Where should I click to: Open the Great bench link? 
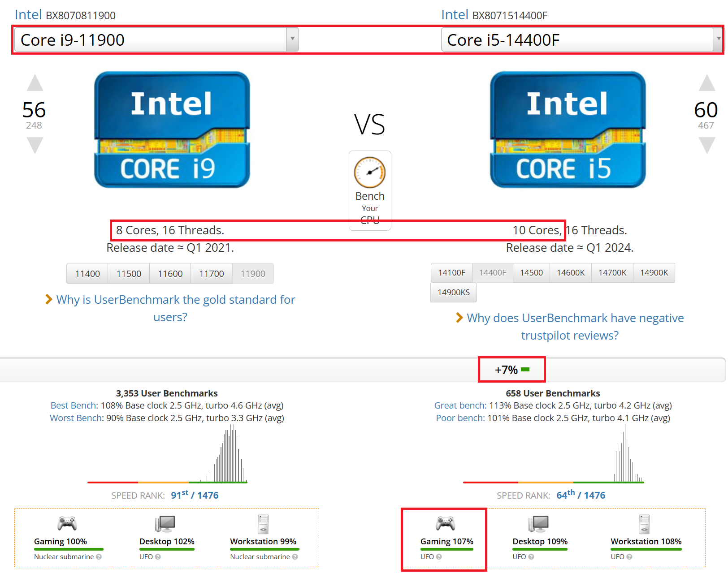tap(460, 405)
